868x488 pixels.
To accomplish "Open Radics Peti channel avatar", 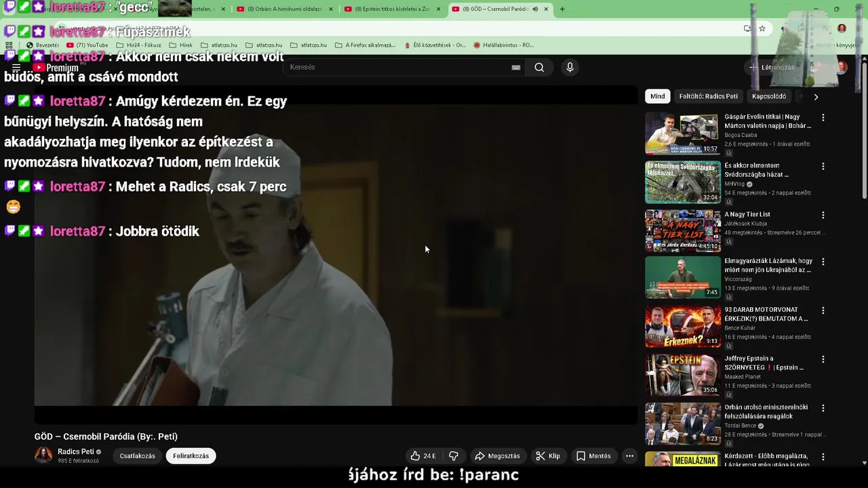I will click(x=43, y=455).
